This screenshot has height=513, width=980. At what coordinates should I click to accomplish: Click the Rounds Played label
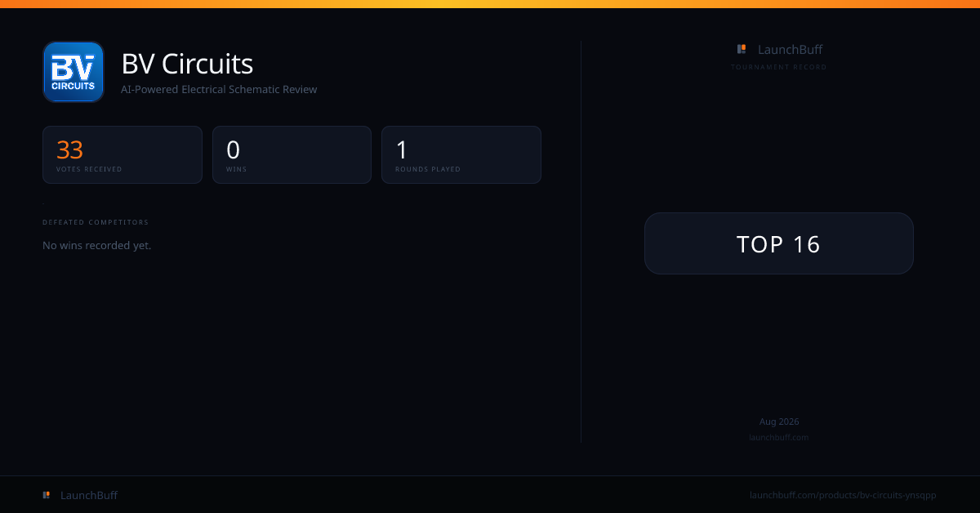(x=428, y=169)
